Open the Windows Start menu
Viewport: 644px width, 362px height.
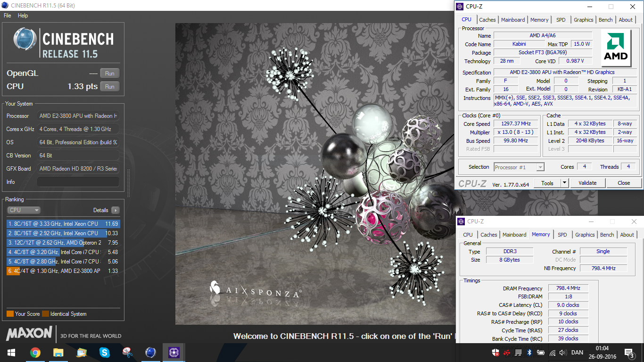[x=11, y=352]
